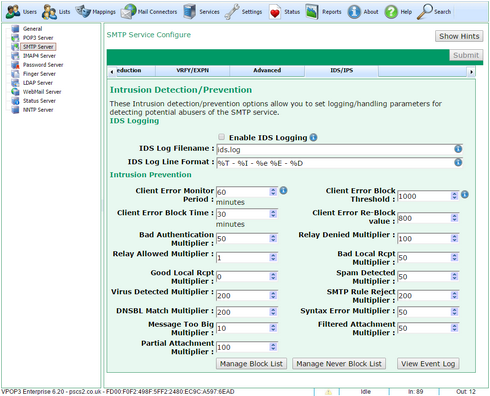Click into the IDS Log Line Format field
Image resolution: width=490 pixels, height=396 pixels.
334,163
